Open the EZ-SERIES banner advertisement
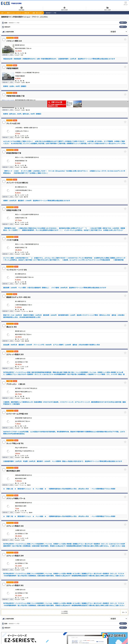 pyautogui.click(x=64, y=638)
